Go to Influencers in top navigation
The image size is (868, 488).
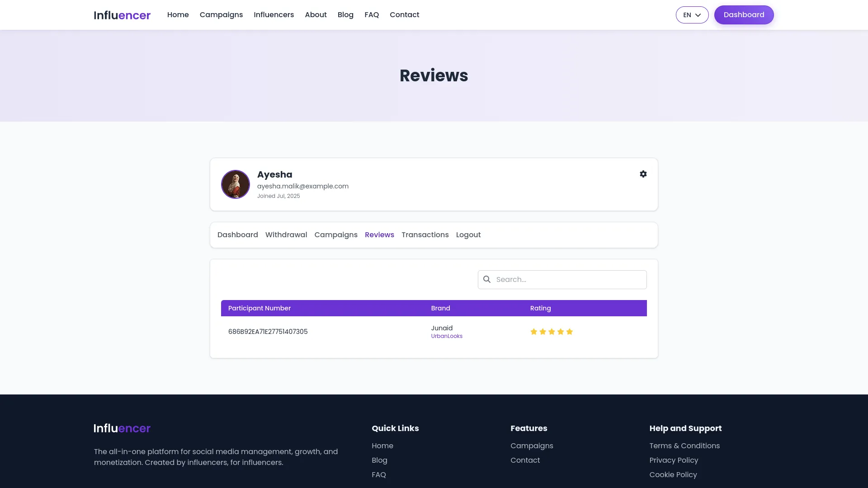[x=274, y=15]
